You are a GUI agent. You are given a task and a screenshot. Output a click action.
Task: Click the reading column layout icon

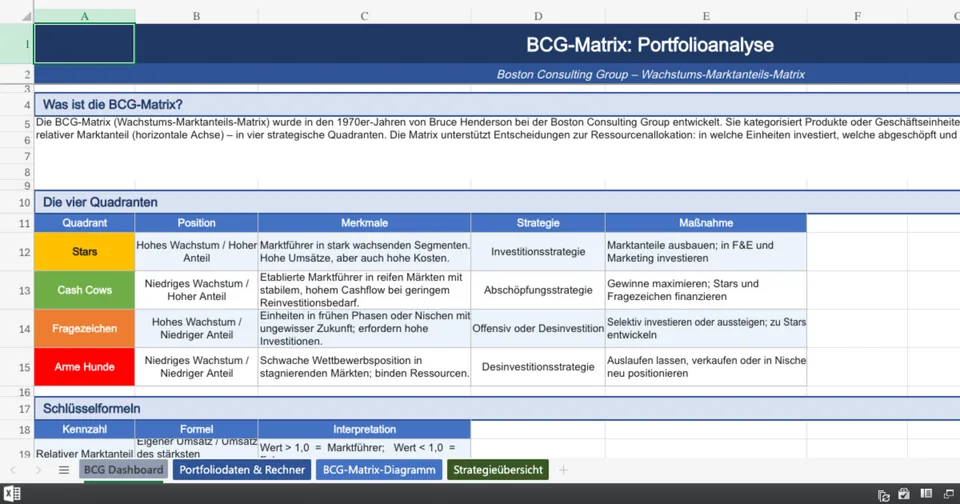pyautogui.click(x=926, y=494)
